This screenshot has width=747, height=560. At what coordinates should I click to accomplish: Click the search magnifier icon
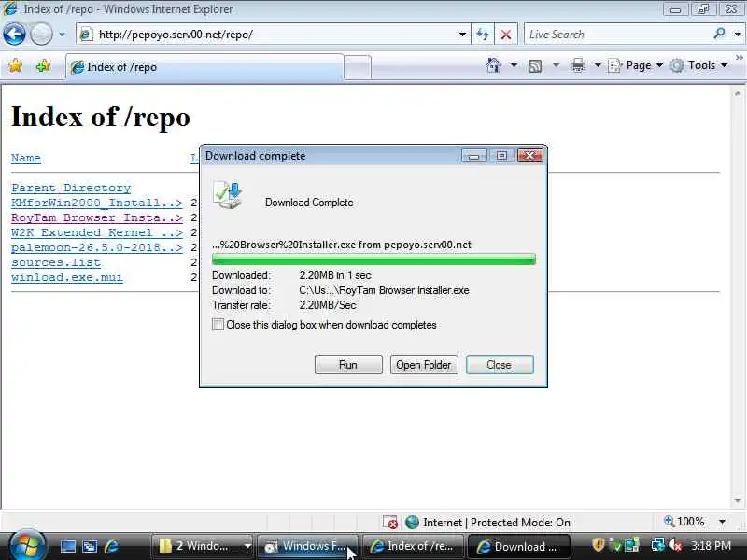(719, 34)
